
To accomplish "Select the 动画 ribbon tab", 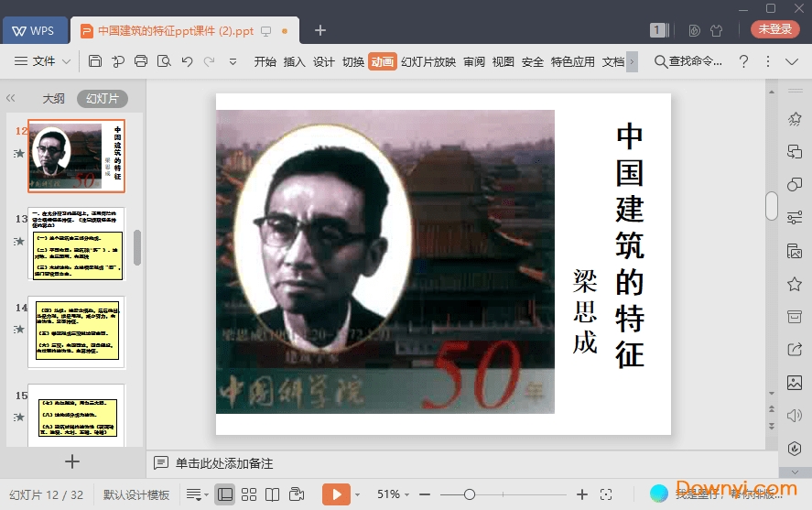I will pos(382,61).
